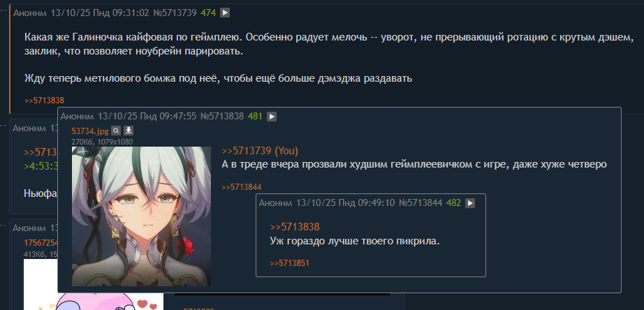Viewport: 644px width, 310px height.
Task: Open post menu arrow for post №5713739
Action: 225,13
